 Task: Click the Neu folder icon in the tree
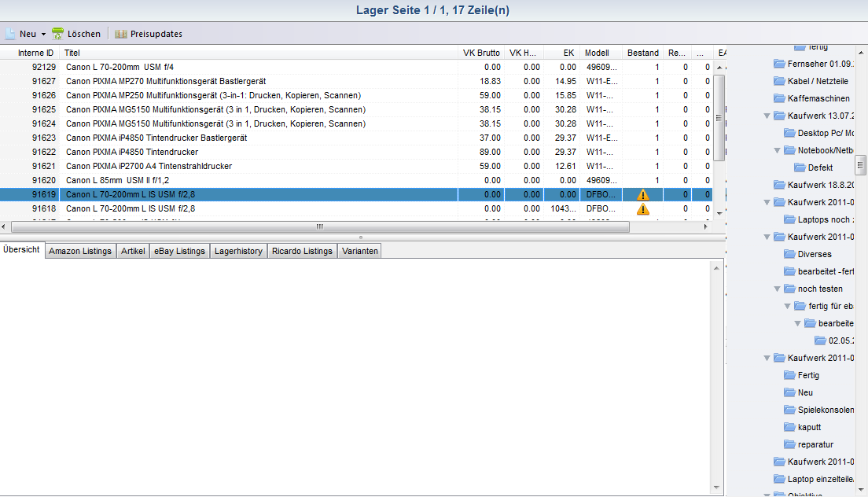790,392
